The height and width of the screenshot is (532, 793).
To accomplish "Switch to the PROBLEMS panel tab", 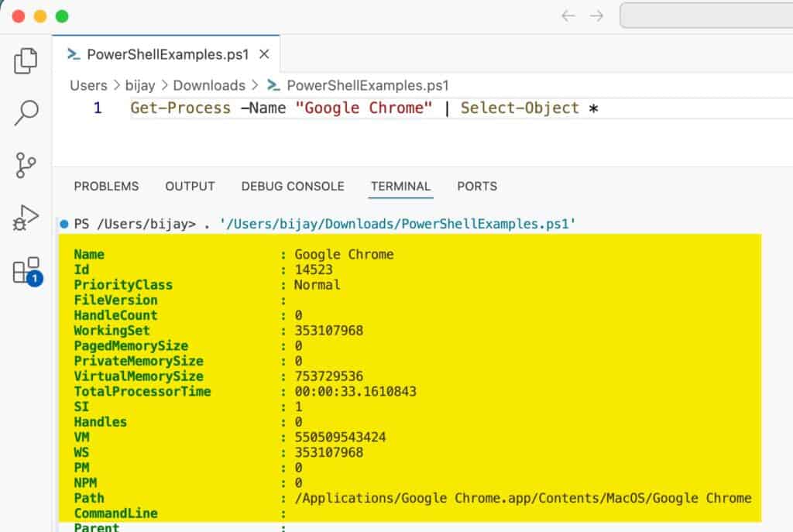I will tap(106, 186).
